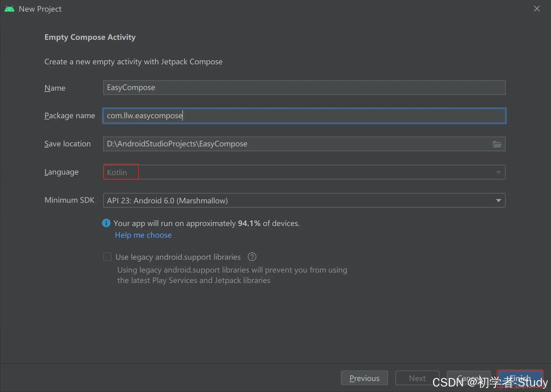
Task: Click the Language label
Action: click(62, 172)
